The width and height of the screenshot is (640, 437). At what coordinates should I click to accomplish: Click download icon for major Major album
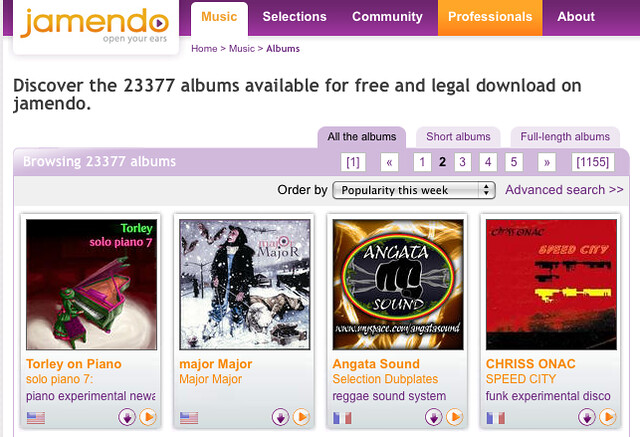[x=280, y=417]
